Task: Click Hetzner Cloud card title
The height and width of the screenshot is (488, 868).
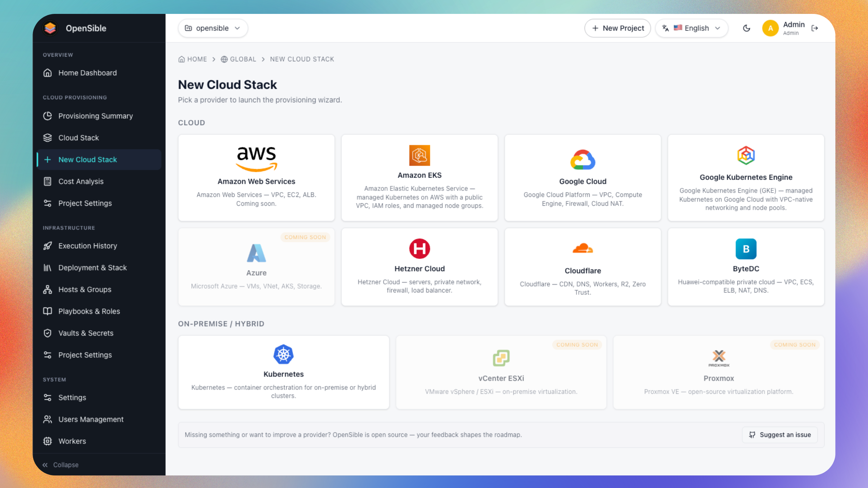Action: (419, 269)
